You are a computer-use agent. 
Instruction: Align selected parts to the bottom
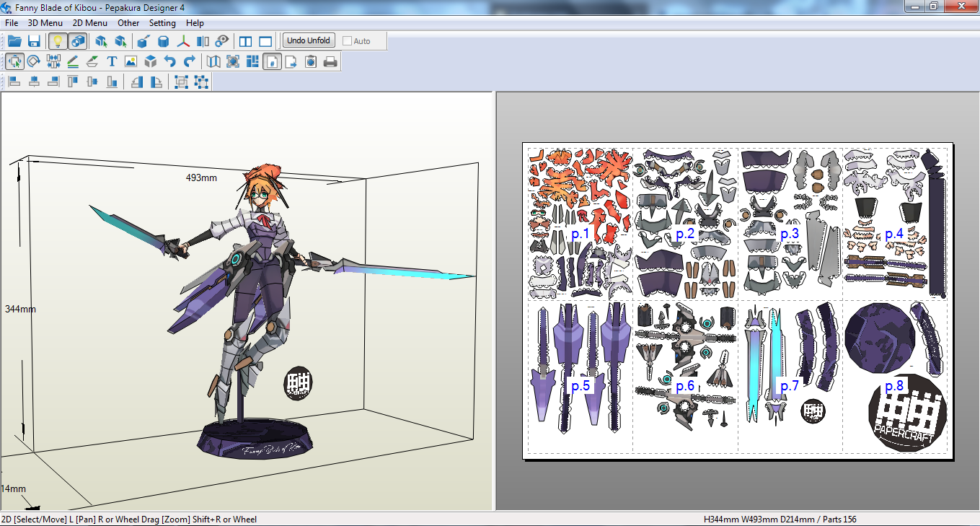pyautogui.click(x=112, y=82)
